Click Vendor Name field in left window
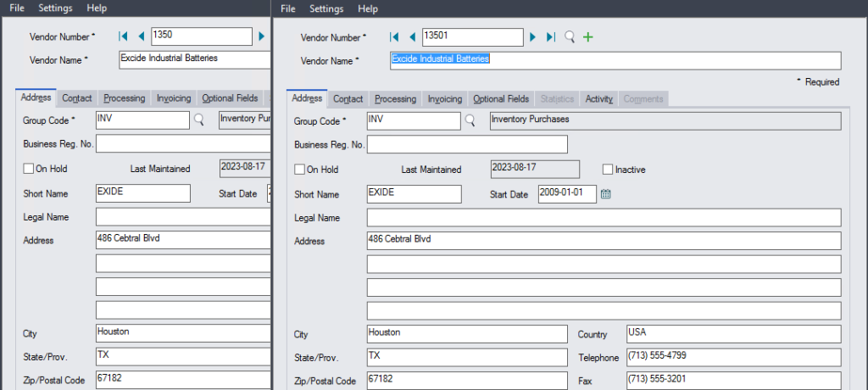Viewport: 868px width, 390px height. click(195, 60)
